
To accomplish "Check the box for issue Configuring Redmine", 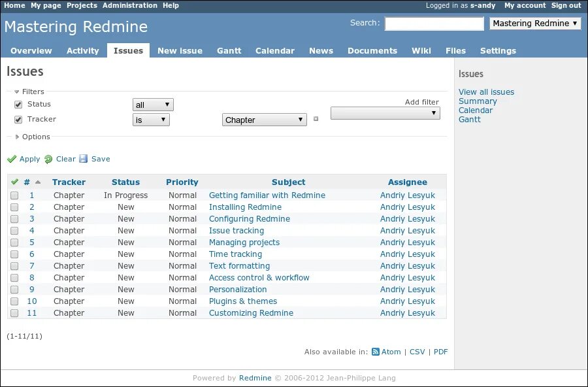I will click(x=14, y=219).
